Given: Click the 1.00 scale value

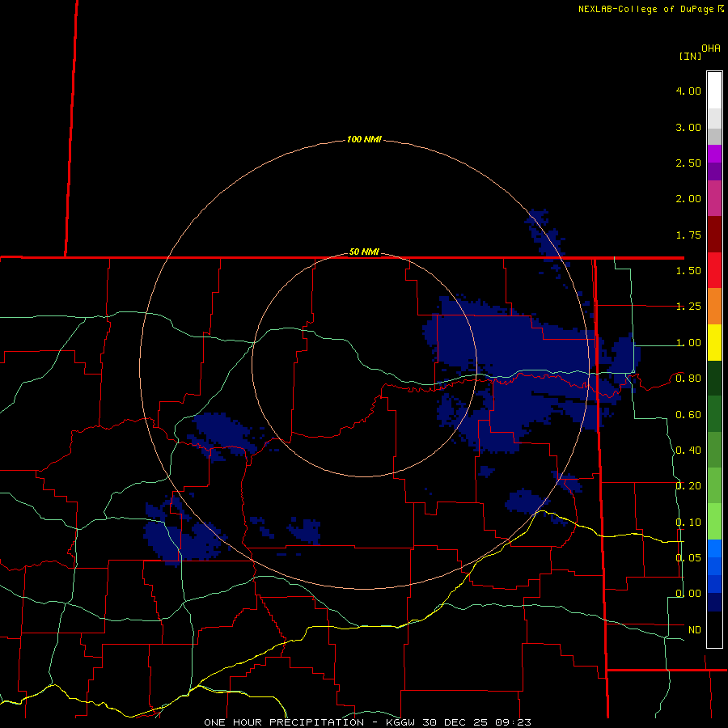Looking at the screenshot, I should [x=688, y=343].
